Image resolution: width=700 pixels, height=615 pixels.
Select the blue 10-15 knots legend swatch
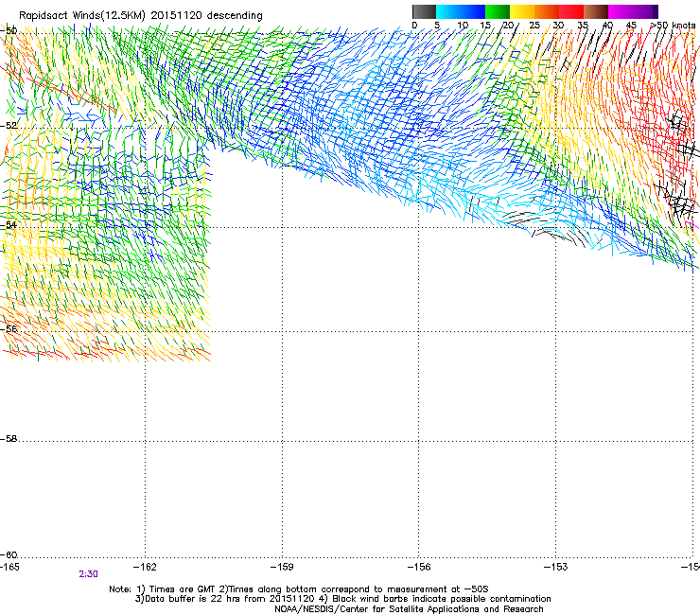pos(472,11)
